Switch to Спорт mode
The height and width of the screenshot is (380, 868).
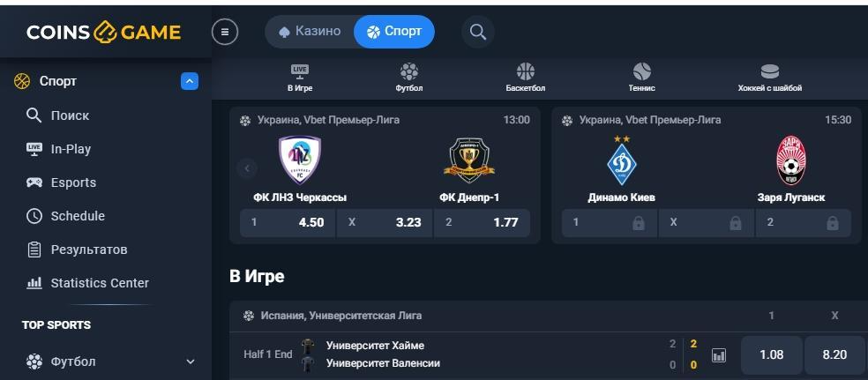pos(394,32)
